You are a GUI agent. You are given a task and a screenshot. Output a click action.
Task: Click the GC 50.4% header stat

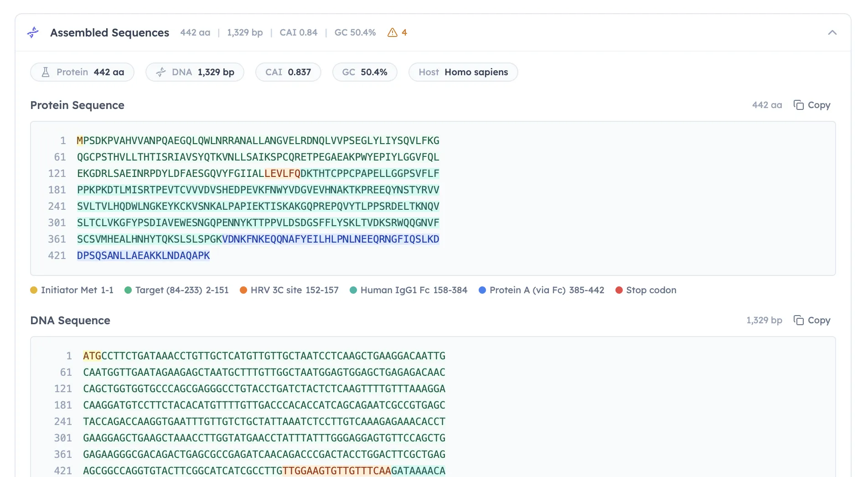(x=355, y=32)
